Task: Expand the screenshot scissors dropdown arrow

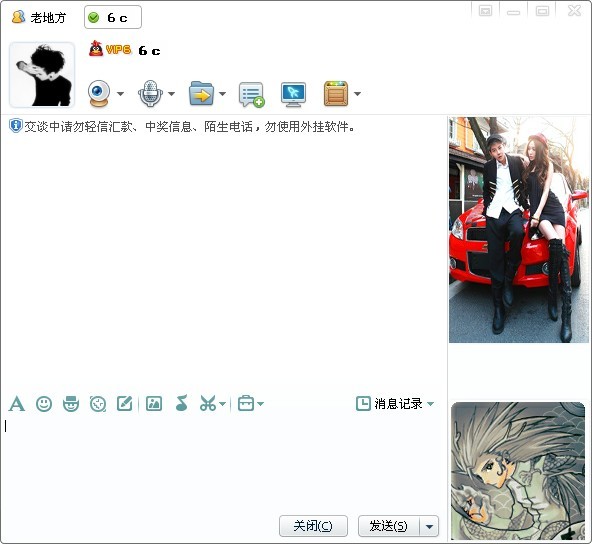Action: tap(222, 404)
